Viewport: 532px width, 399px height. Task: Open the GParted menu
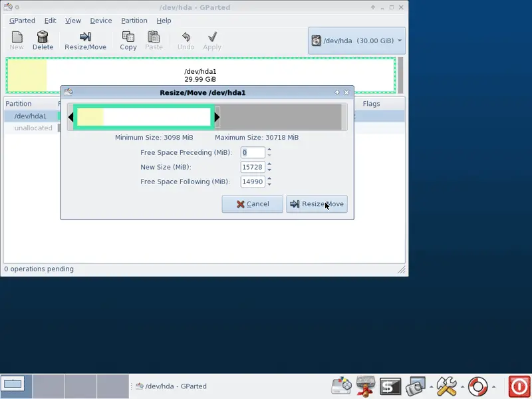pos(22,21)
